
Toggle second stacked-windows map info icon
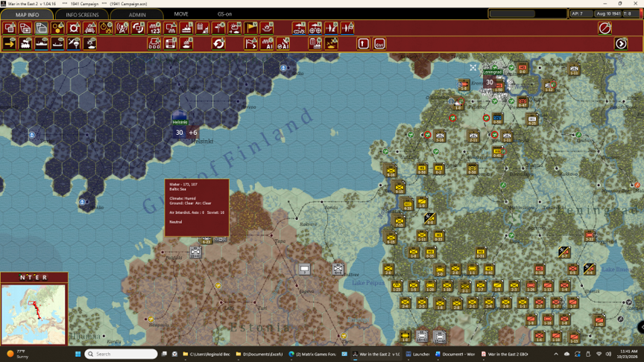(x=25, y=28)
